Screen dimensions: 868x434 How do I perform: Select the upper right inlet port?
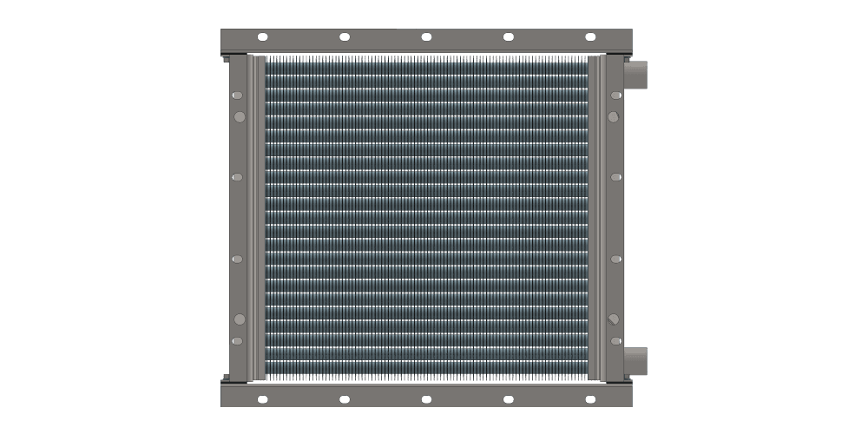(x=637, y=75)
